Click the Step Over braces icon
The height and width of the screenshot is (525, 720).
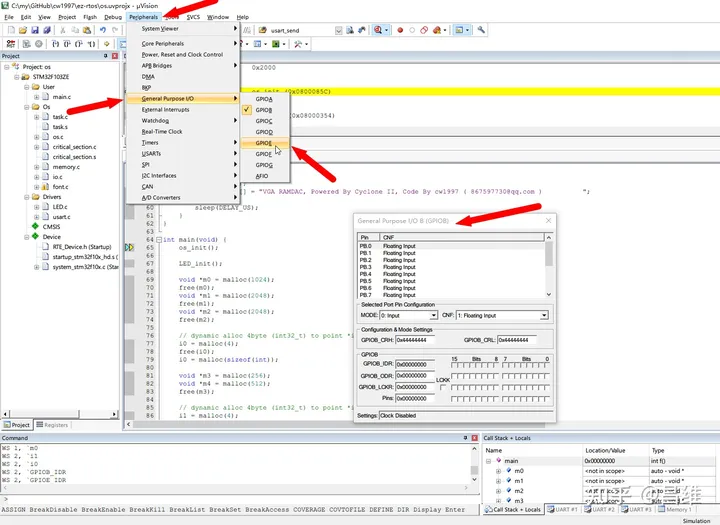tap(68, 44)
